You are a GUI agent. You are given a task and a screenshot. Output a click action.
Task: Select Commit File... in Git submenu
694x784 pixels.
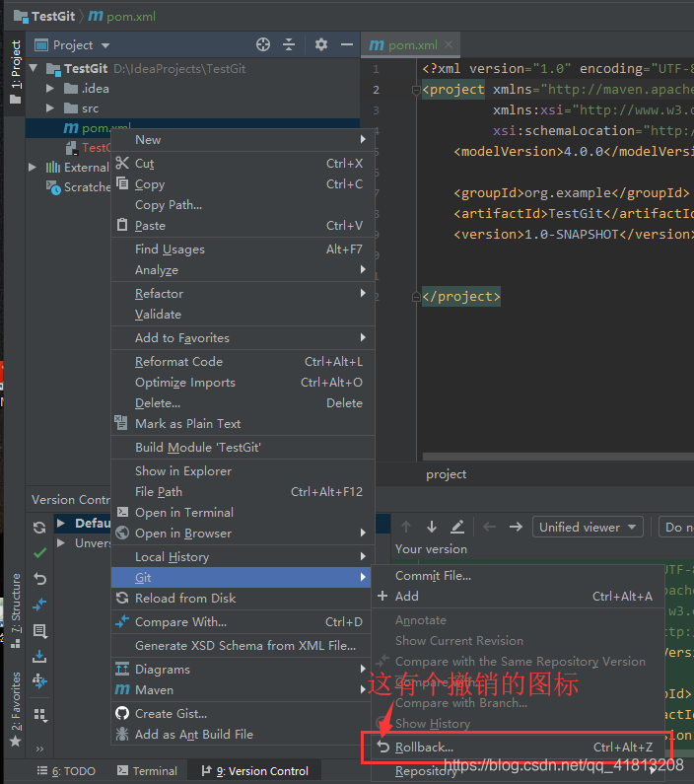tap(519, 576)
